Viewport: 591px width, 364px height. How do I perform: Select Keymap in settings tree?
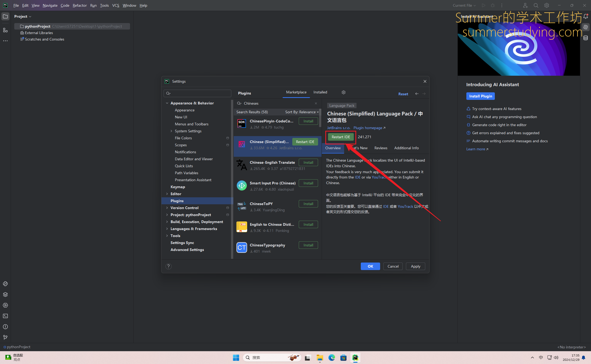(x=178, y=187)
